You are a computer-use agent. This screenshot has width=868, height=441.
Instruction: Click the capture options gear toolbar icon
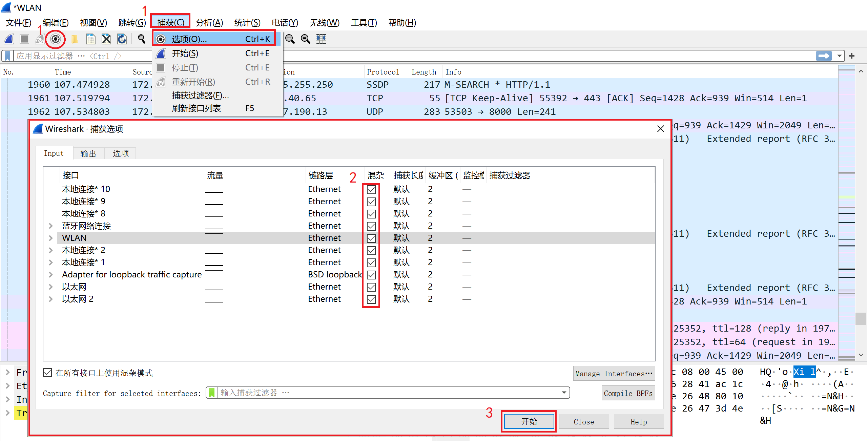coord(56,39)
